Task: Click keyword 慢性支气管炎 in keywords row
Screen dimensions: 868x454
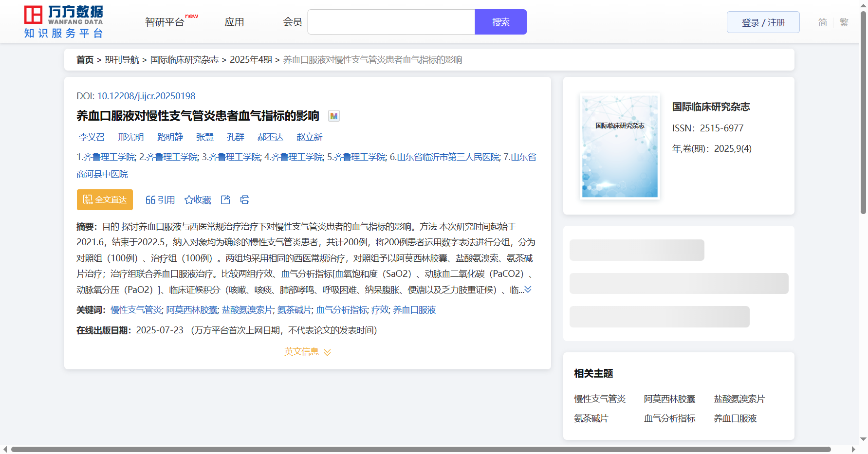Action: pyautogui.click(x=136, y=310)
